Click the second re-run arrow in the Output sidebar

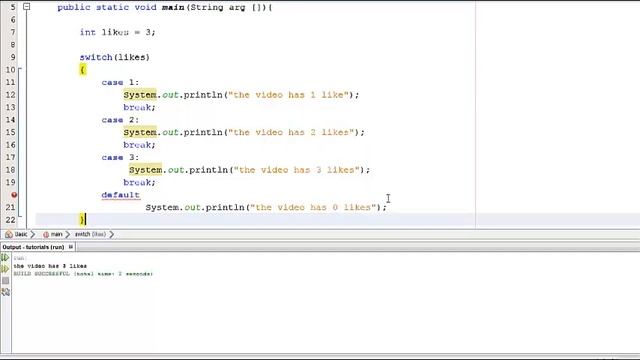[x=5, y=269]
